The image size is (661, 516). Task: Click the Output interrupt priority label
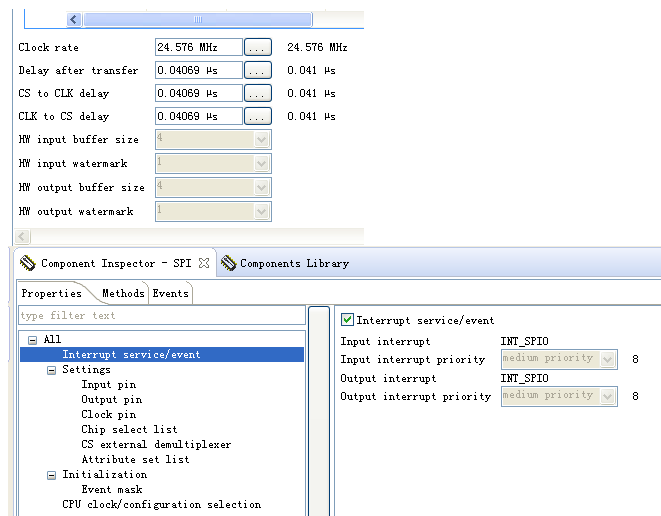point(416,397)
